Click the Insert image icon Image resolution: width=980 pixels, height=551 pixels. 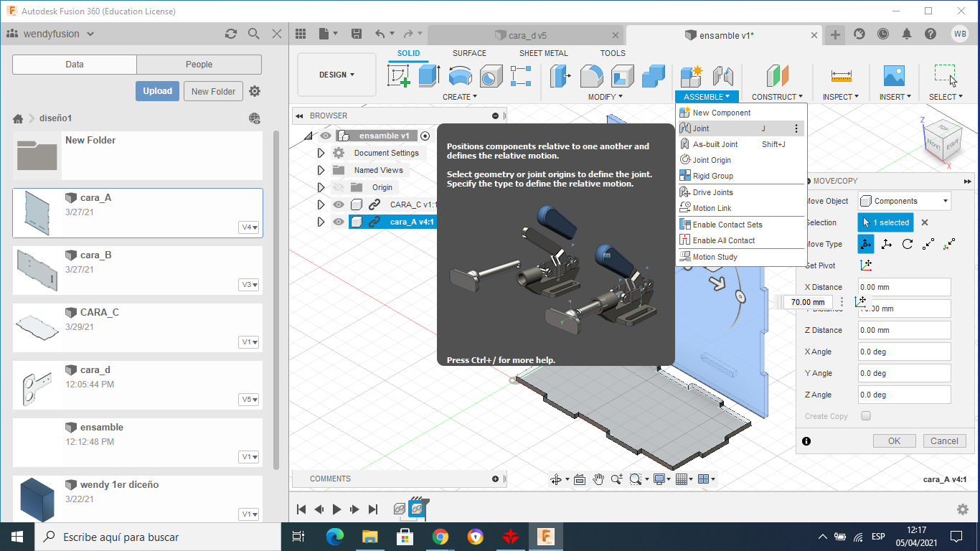894,76
